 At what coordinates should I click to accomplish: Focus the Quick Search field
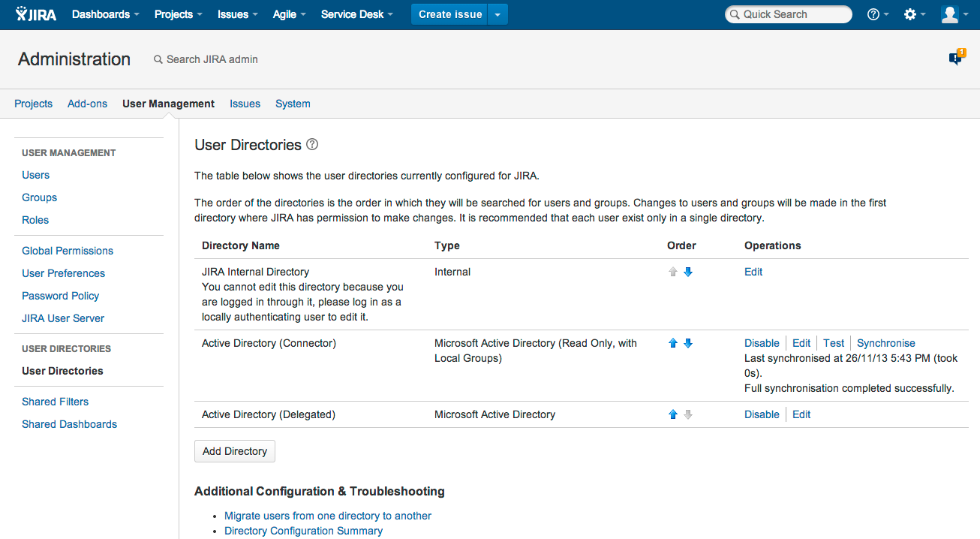tap(789, 14)
